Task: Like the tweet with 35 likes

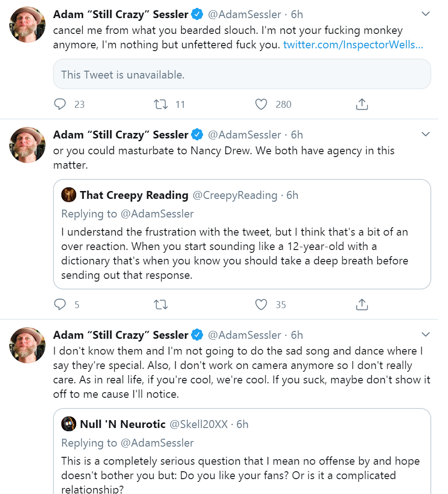Action: point(261,305)
